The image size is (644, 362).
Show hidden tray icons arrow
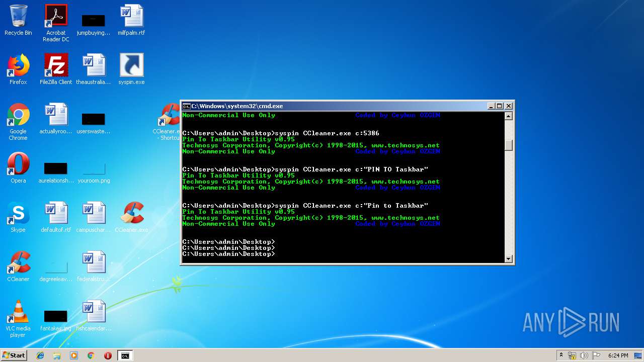pos(561,355)
